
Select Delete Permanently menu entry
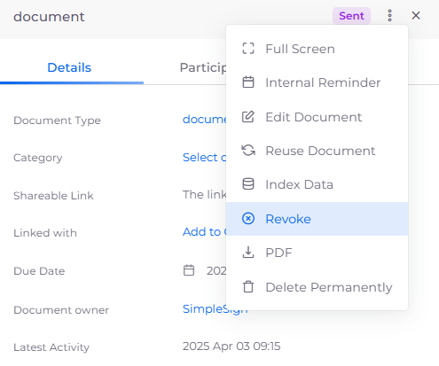[x=317, y=287]
